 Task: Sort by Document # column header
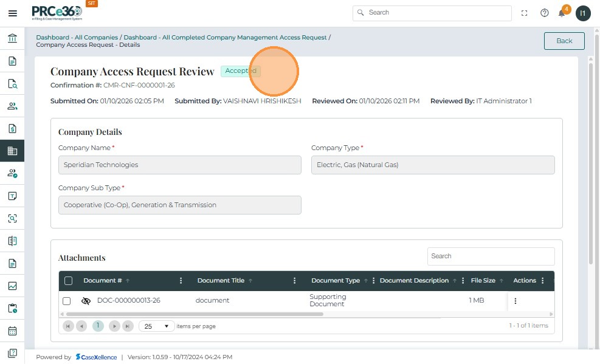point(103,280)
